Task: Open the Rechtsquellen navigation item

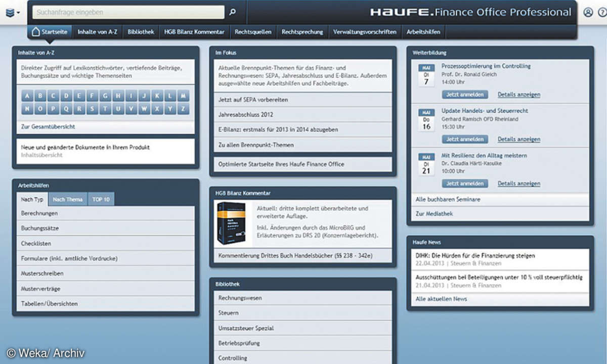Action: click(x=253, y=32)
